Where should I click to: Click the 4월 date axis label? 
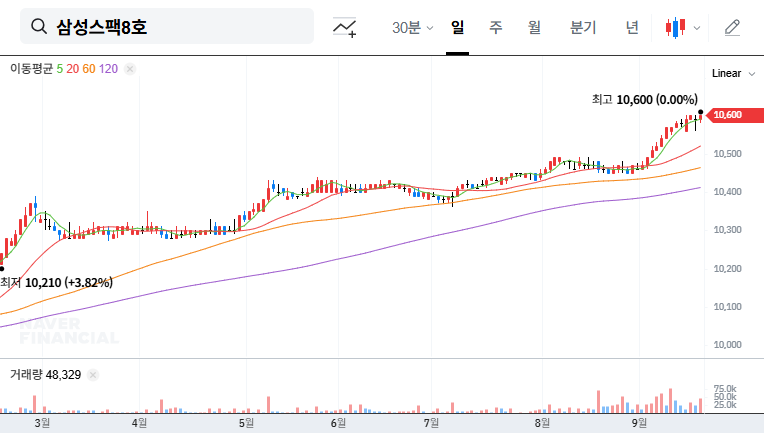click(139, 423)
